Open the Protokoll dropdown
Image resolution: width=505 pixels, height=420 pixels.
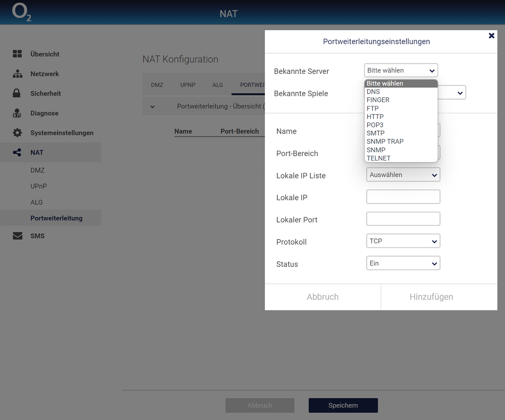(403, 241)
